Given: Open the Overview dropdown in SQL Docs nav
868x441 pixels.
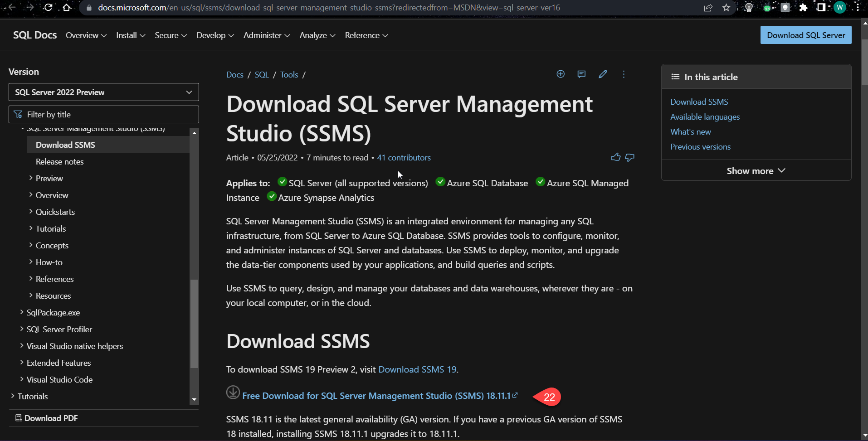Looking at the screenshot, I should [x=86, y=35].
